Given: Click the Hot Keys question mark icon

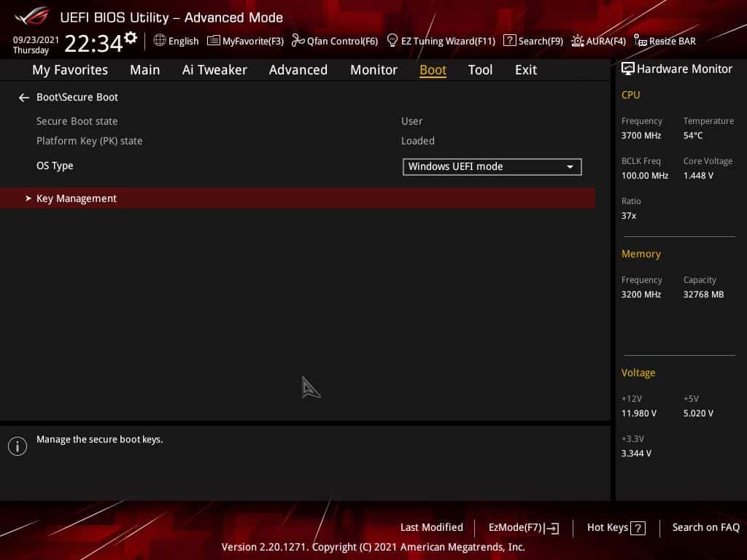Looking at the screenshot, I should point(638,528).
